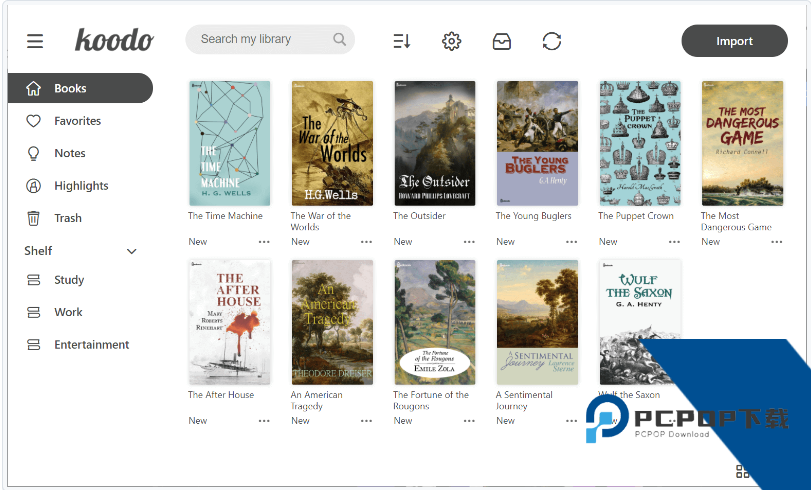This screenshot has height=490, width=811.
Task: Click the koodo logo
Action: (x=114, y=40)
